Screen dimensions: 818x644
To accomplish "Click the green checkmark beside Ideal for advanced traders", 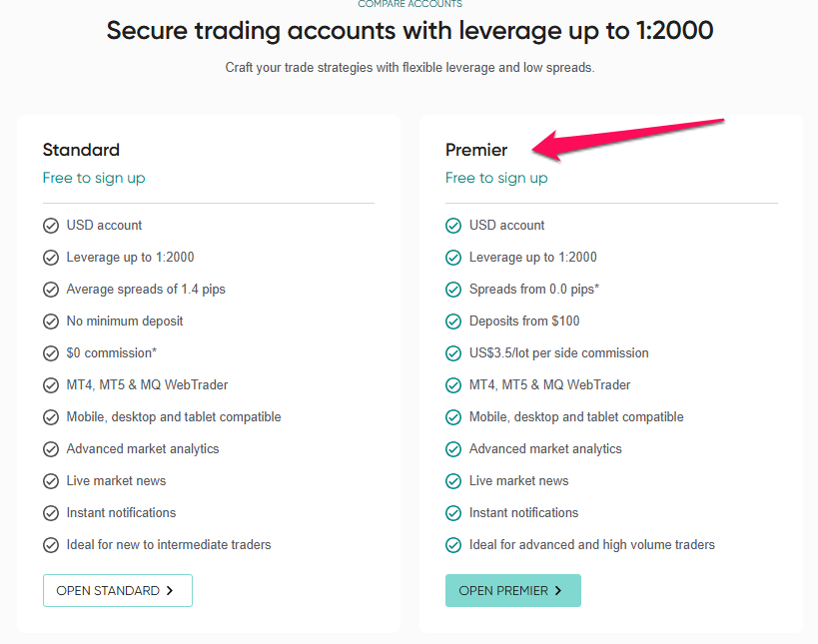I will (x=453, y=545).
